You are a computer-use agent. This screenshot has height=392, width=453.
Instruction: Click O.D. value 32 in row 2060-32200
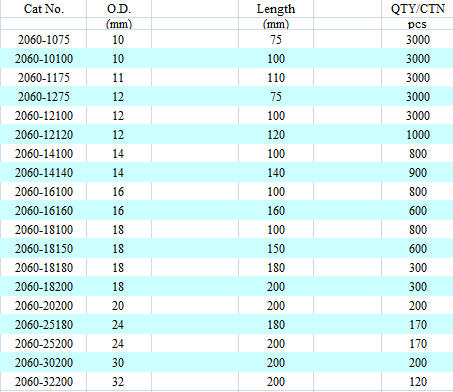pyautogui.click(x=118, y=382)
